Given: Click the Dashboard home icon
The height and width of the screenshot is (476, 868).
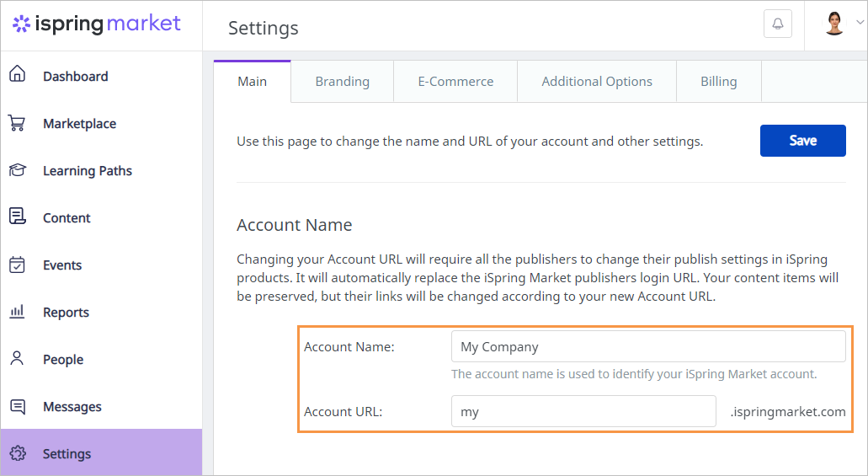Looking at the screenshot, I should 17,75.
